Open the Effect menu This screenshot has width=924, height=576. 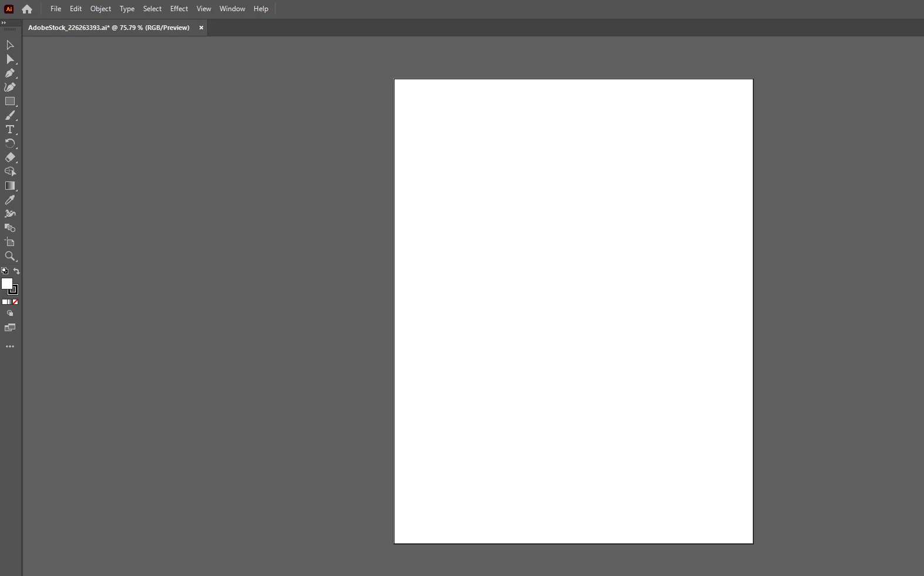point(179,9)
